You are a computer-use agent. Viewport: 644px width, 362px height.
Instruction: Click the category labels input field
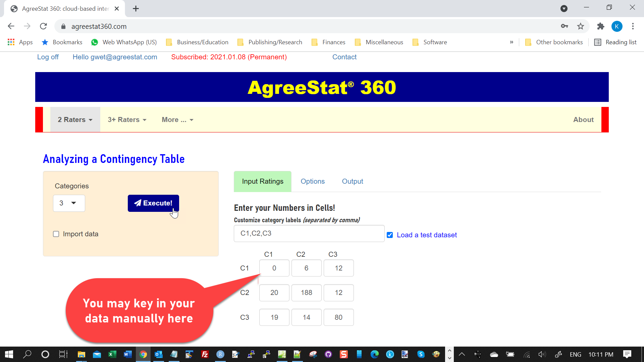[309, 233]
